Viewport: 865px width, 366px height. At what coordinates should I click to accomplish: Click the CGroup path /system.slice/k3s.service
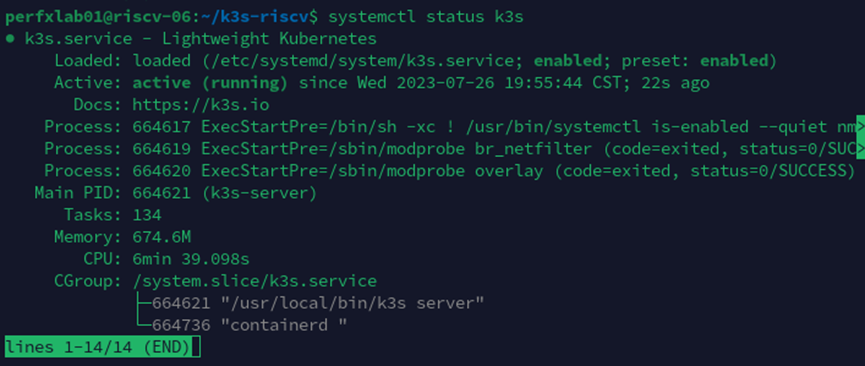(x=254, y=281)
